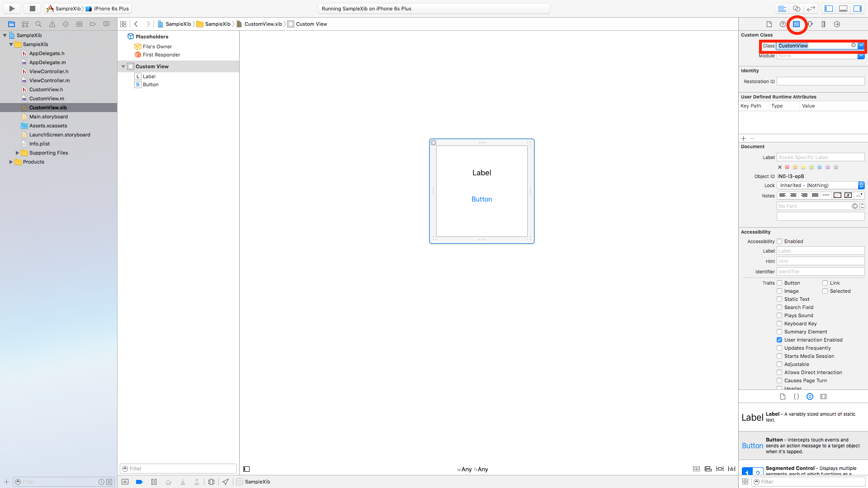Screen dimensions: 868x488
Task: Select the Attributes inspector icon
Action: click(x=810, y=24)
